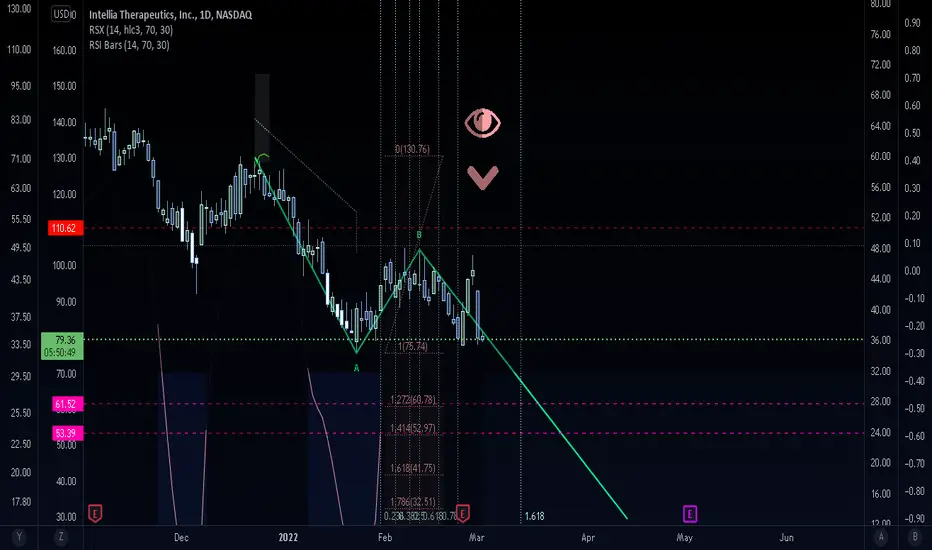The image size is (932, 550).
Task: Click the Mar label on time axis
Action: pyautogui.click(x=477, y=538)
